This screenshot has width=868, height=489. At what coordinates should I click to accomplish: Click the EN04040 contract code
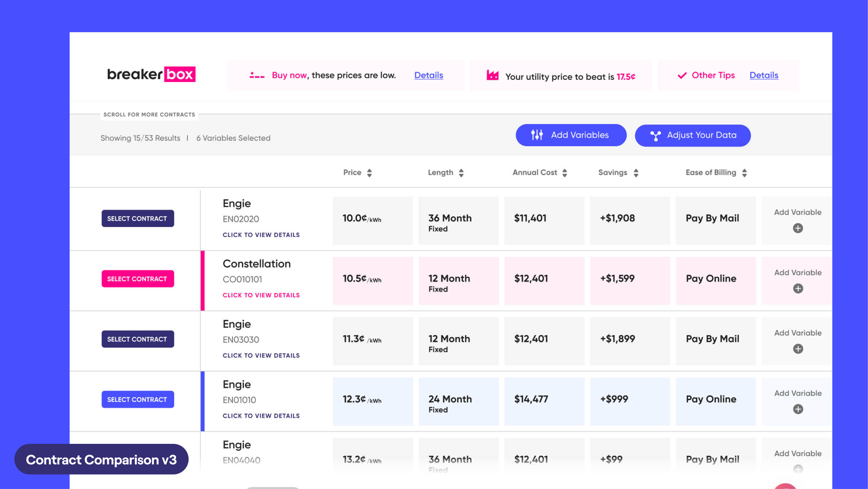241,460
